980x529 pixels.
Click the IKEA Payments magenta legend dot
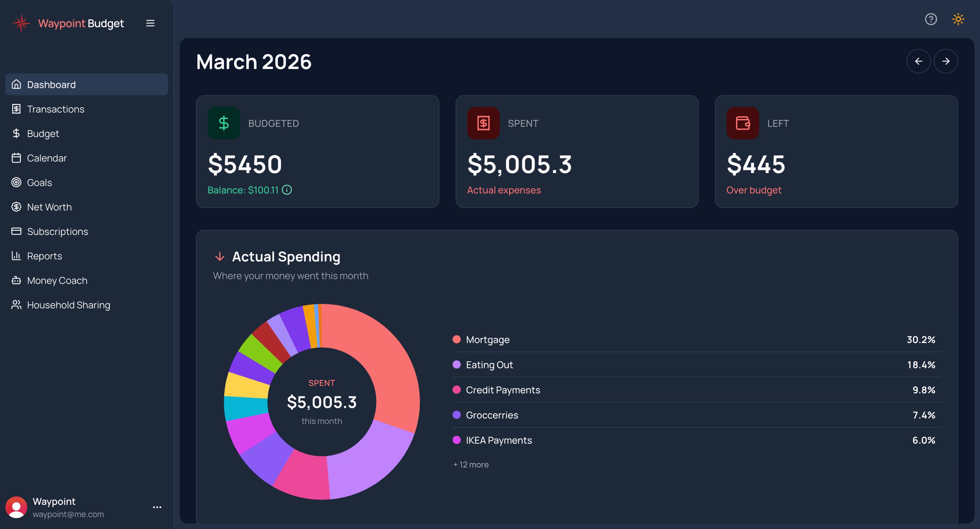click(457, 440)
